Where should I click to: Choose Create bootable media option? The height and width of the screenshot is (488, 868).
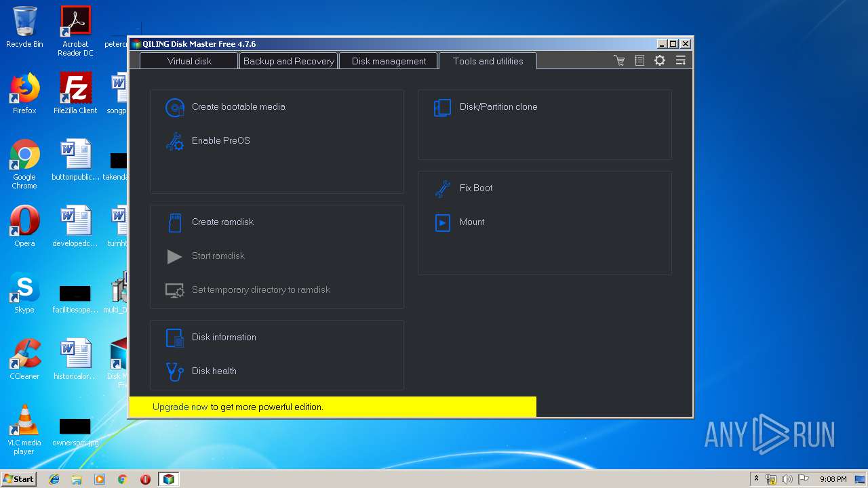tap(239, 107)
